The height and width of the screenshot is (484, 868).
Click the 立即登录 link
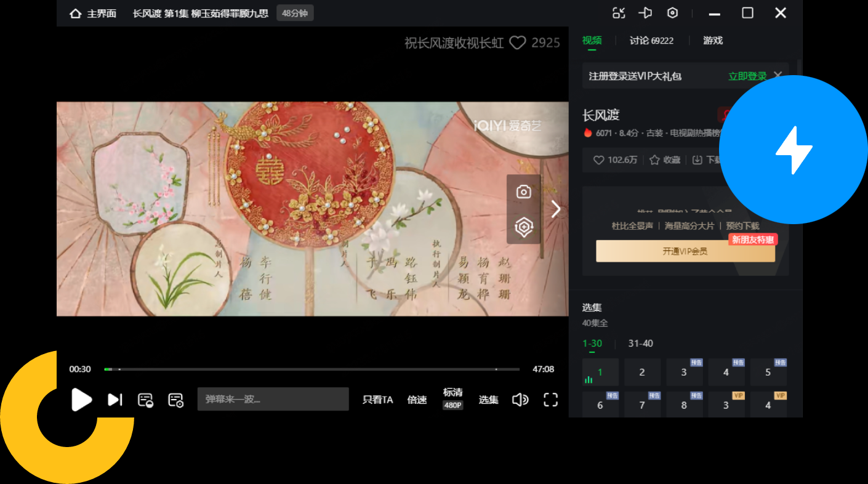(x=747, y=75)
